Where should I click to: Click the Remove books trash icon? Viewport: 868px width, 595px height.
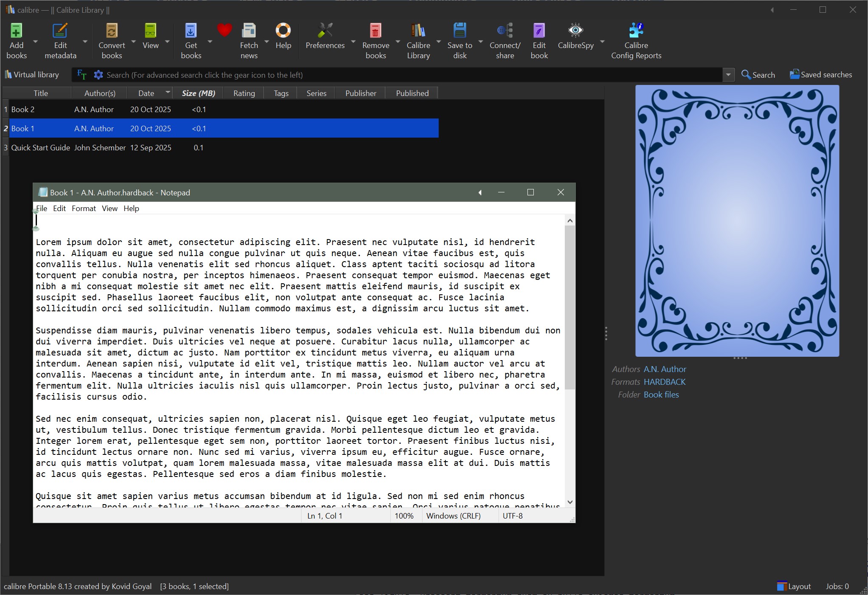click(375, 31)
